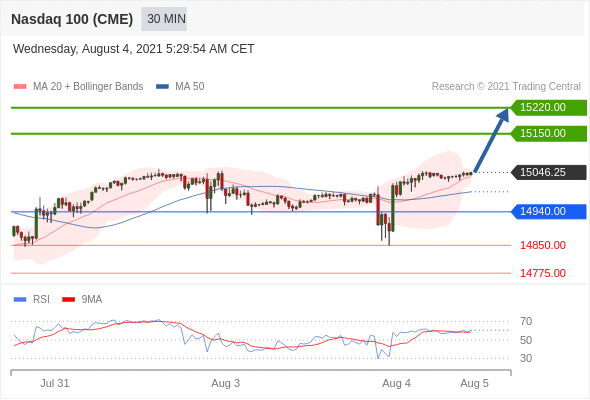Click the Nasdaq 100 (CME) title
The height and width of the screenshot is (400, 590).
click(72, 19)
